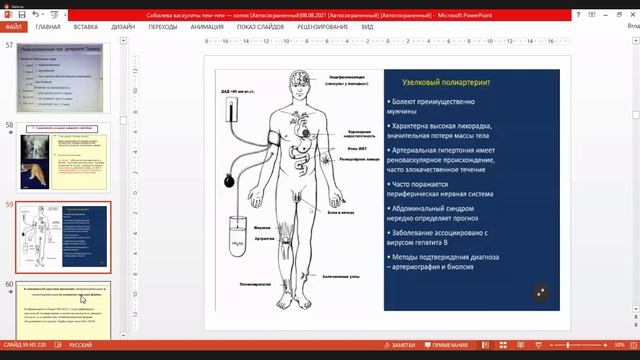Select slide 60 yellow thumbnail
The image size is (640, 360).
pos(63,310)
